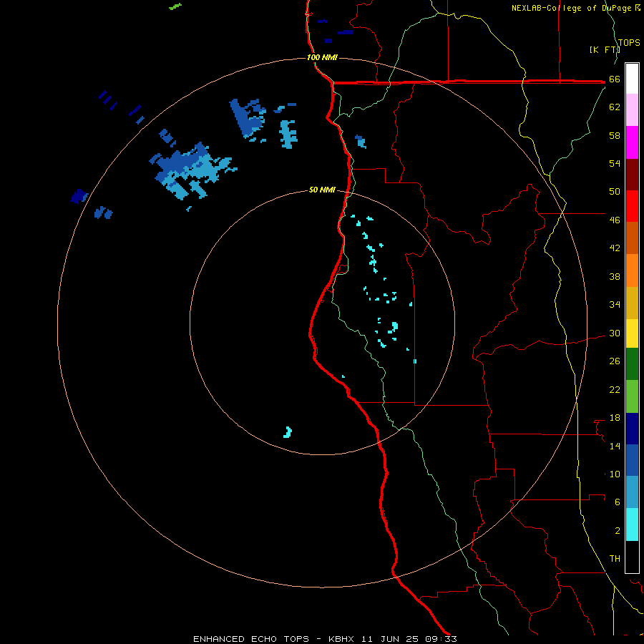
Task: Click the medium blue legend color band
Action: [632, 460]
